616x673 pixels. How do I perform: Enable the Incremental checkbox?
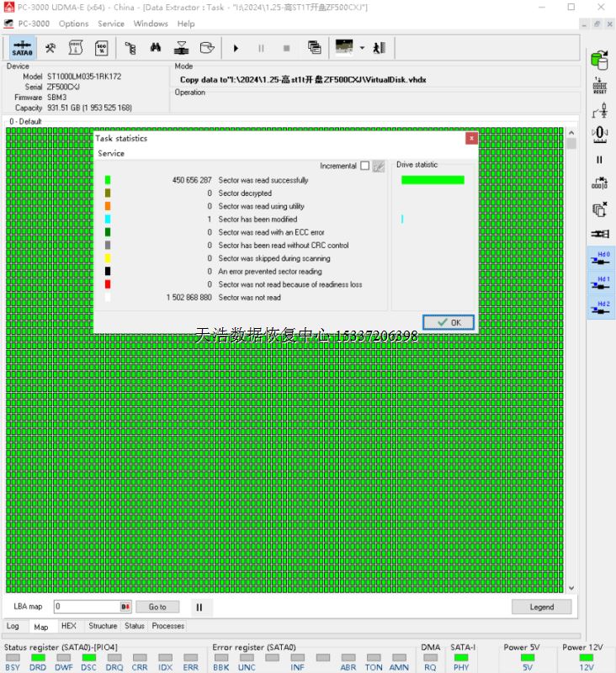click(364, 166)
